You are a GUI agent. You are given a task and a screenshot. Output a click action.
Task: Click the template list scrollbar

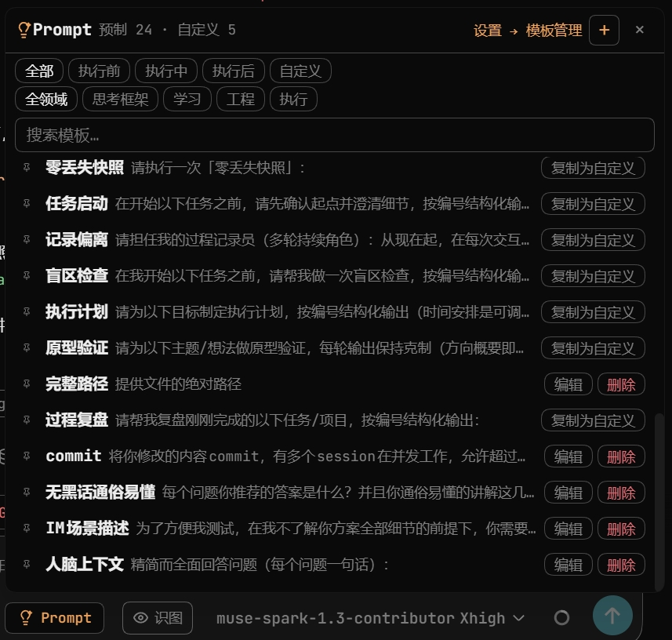pyautogui.click(x=660, y=501)
